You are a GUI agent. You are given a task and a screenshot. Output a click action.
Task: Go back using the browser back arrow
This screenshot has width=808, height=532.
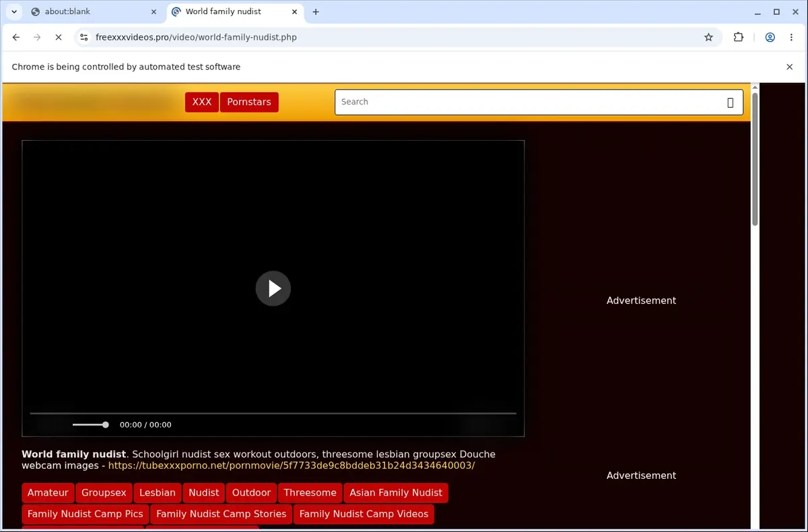(x=16, y=38)
